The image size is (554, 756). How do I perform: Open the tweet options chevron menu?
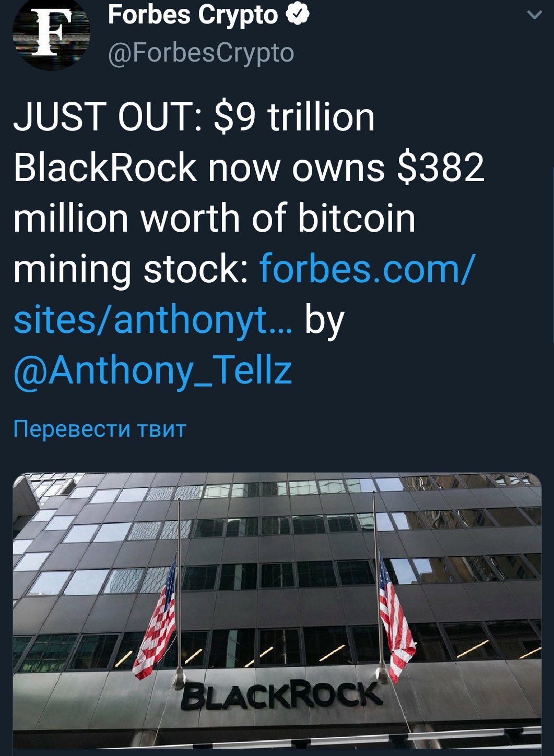coord(534,16)
